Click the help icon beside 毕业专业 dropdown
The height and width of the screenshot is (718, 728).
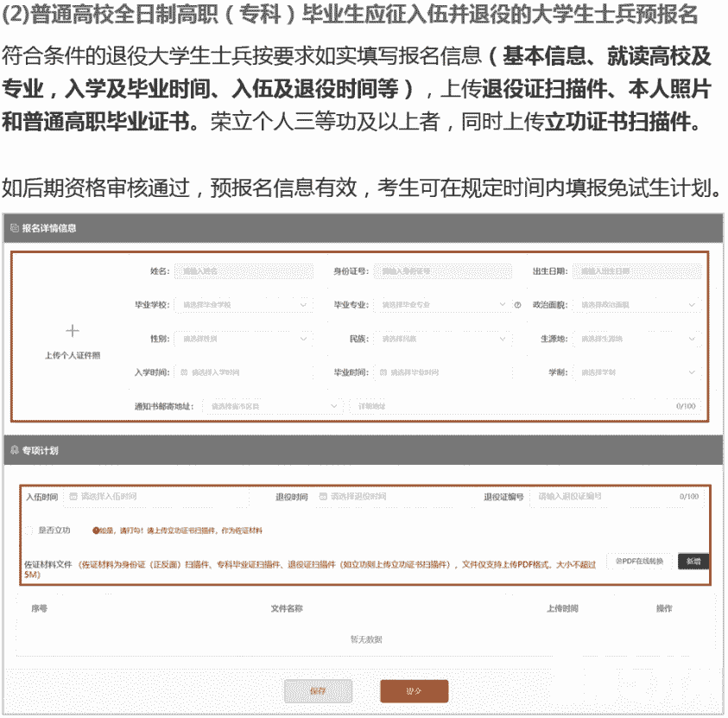click(517, 305)
